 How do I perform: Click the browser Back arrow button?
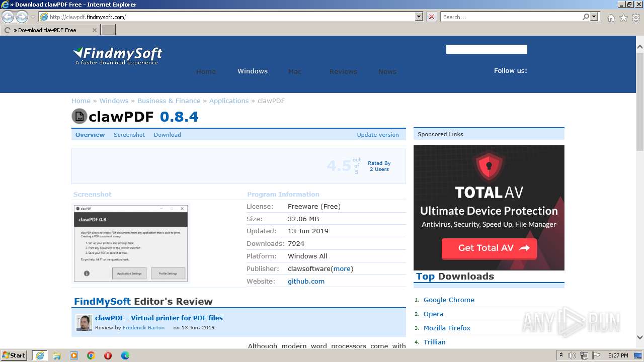pyautogui.click(x=8, y=17)
